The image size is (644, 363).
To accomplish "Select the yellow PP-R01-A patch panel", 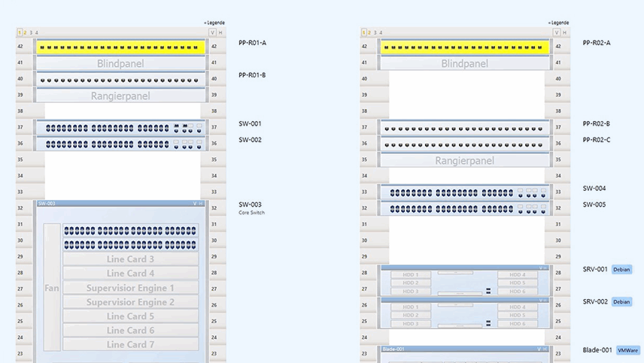I will coord(121,47).
